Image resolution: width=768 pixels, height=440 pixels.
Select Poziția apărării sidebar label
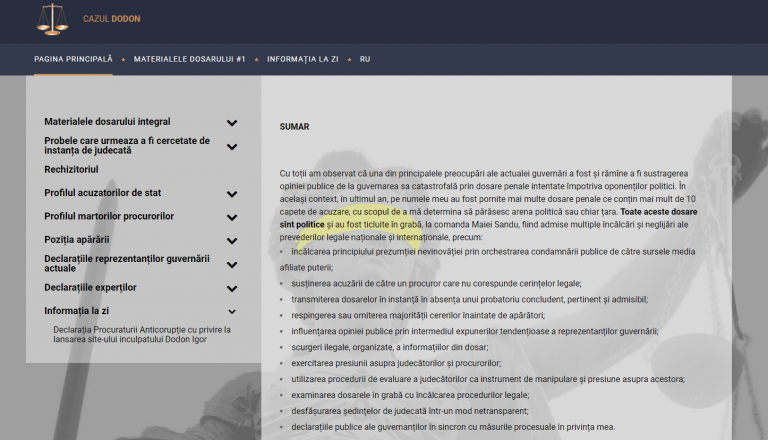point(77,240)
